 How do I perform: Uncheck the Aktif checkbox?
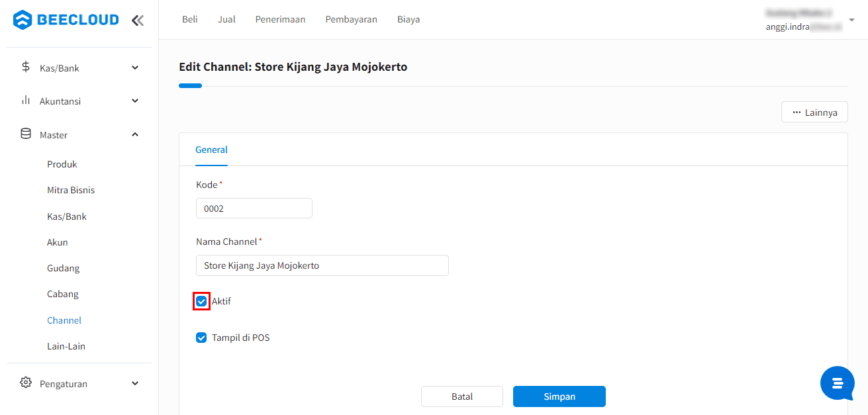(201, 301)
